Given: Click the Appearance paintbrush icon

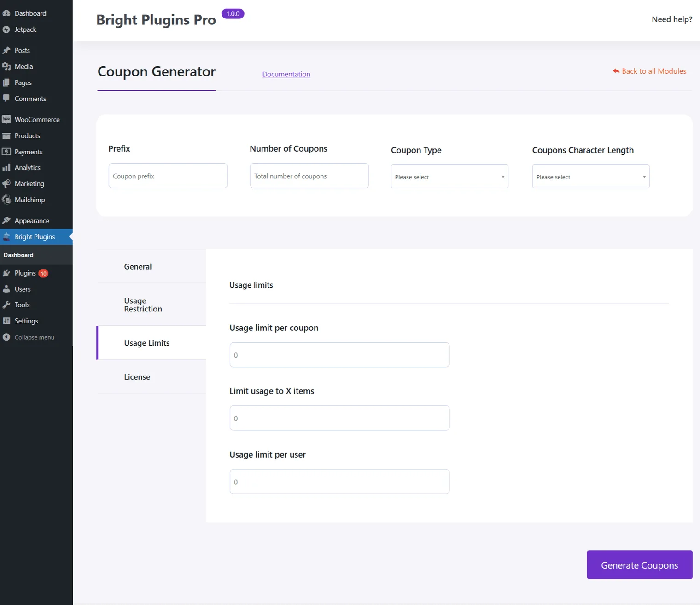Looking at the screenshot, I should (x=6, y=221).
